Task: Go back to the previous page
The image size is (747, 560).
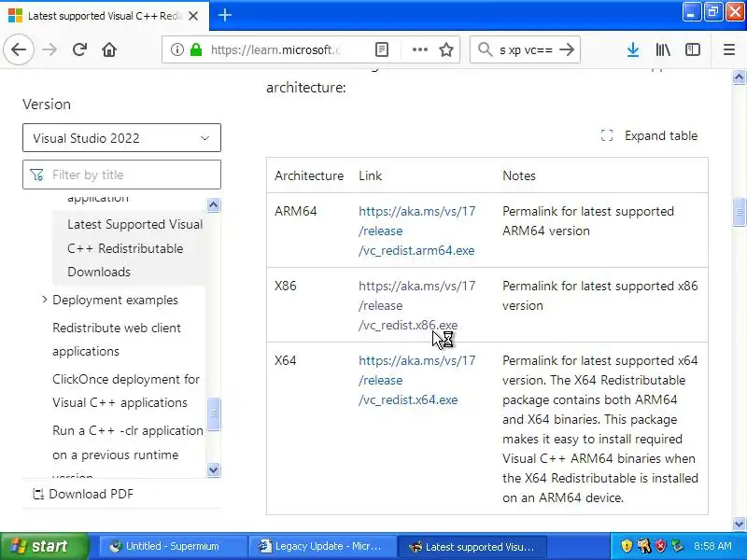Action: coord(19,49)
